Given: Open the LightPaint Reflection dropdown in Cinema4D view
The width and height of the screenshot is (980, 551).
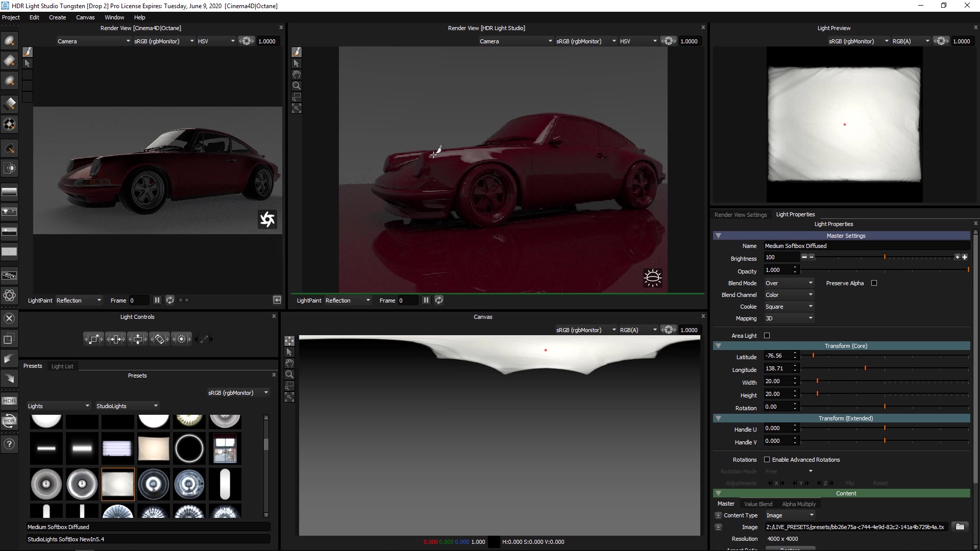Looking at the screenshot, I should (x=79, y=300).
